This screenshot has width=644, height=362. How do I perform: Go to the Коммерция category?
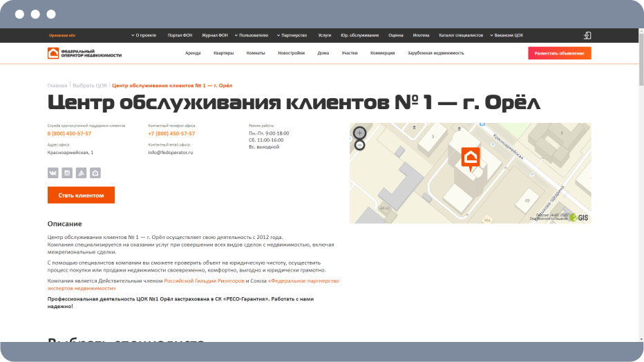382,53
